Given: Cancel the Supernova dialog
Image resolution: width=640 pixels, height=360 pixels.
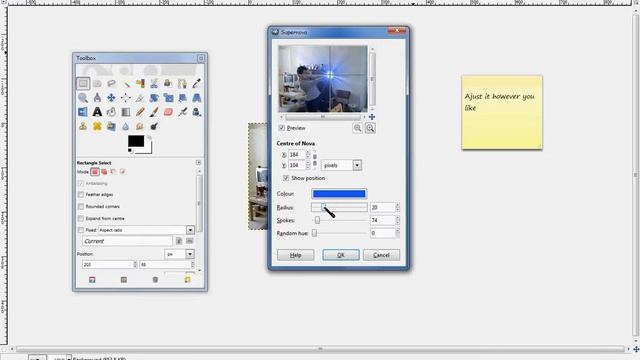Looking at the screenshot, I should pyautogui.click(x=381, y=255).
